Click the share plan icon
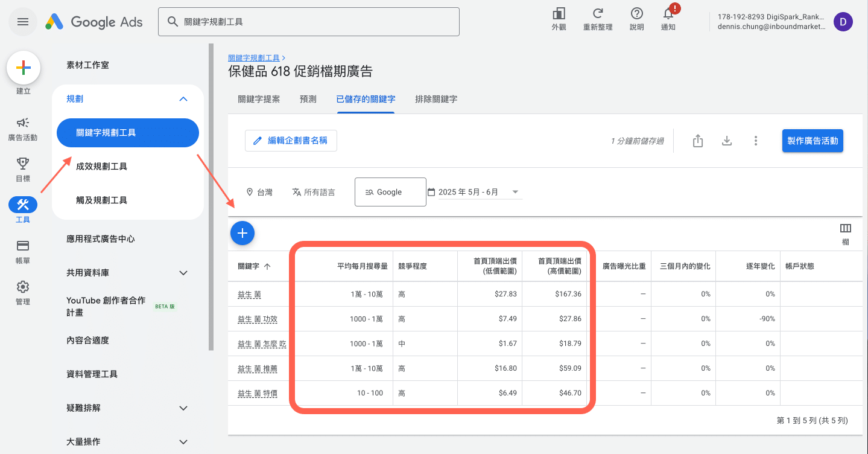868x454 pixels. (x=698, y=141)
